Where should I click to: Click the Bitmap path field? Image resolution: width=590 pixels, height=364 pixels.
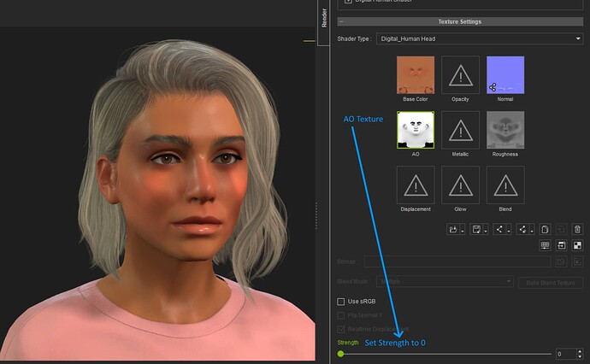pyautogui.click(x=457, y=261)
